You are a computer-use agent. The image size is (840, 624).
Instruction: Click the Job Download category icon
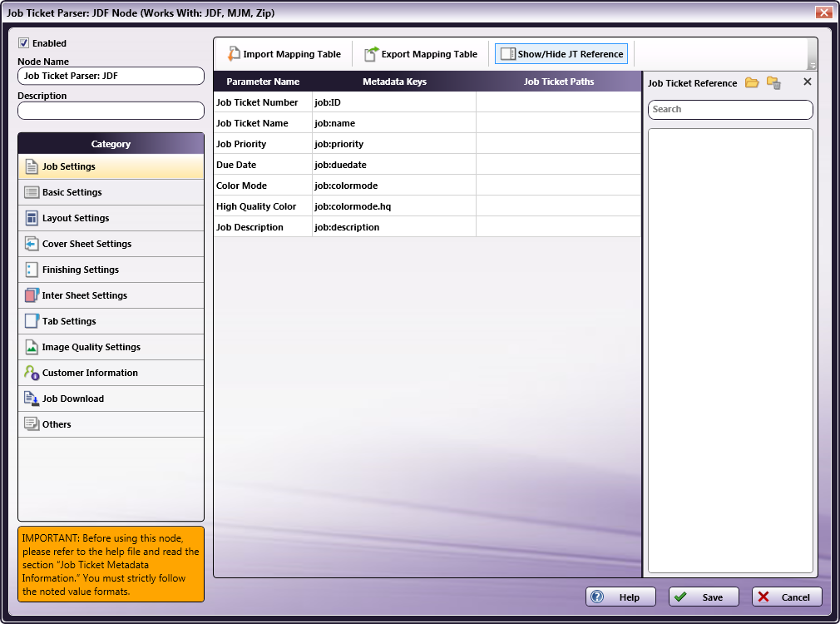[32, 399]
